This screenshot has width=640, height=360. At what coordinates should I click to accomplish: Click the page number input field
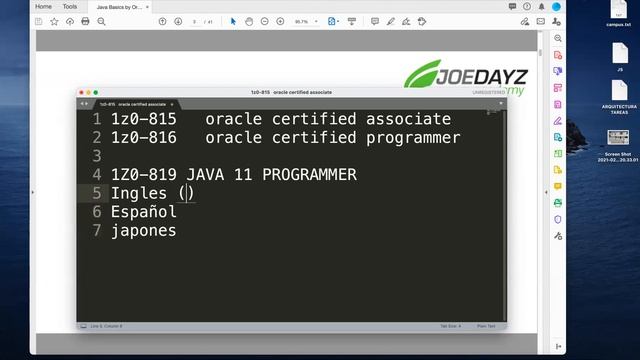195,22
